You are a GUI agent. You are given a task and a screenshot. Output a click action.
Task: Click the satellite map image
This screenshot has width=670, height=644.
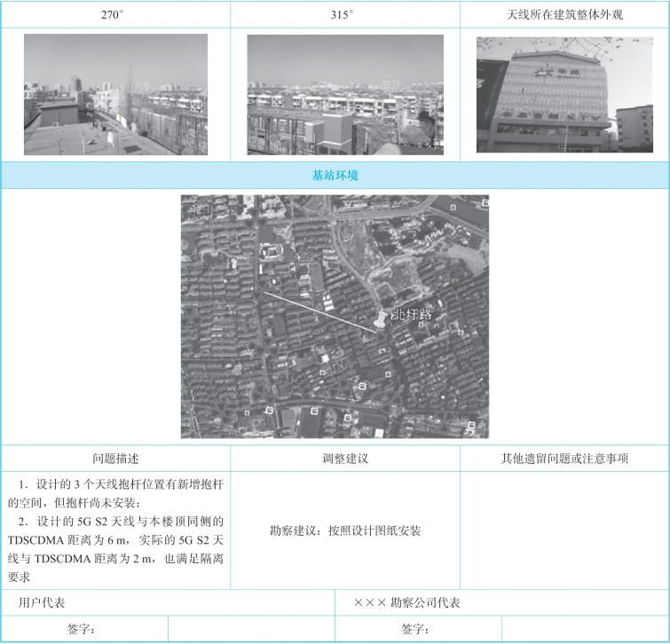point(335,317)
